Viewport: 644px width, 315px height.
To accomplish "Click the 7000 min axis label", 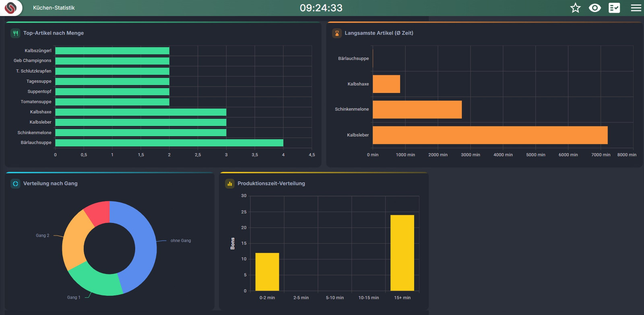I will [601, 155].
